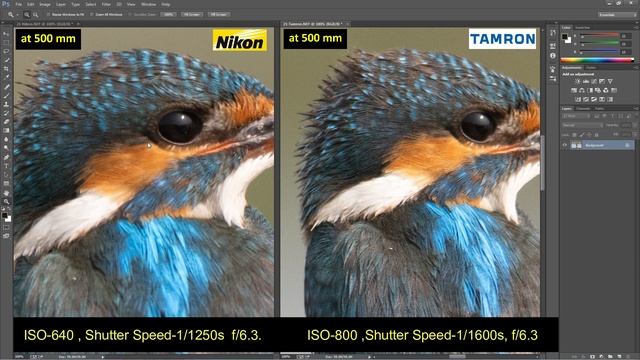
Task: Add a Hue/Saturation adjustment
Action: (574, 91)
